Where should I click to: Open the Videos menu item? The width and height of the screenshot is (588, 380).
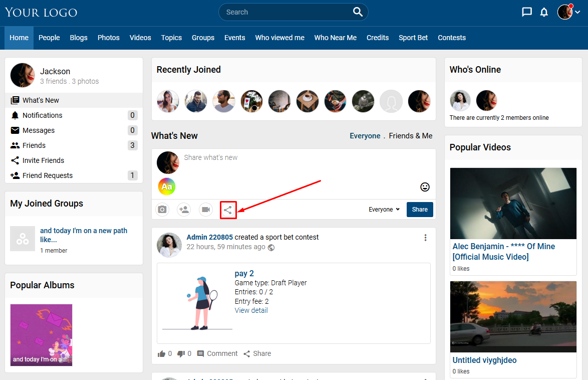pos(140,38)
